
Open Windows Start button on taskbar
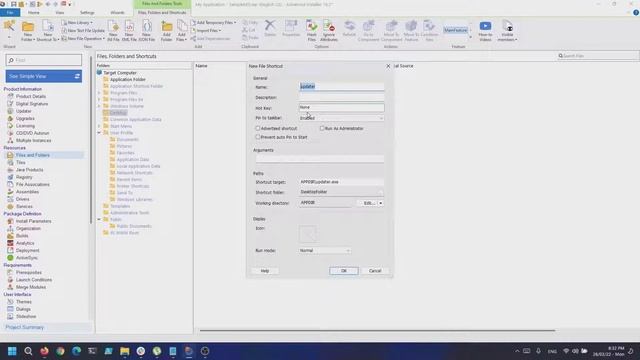12,351
